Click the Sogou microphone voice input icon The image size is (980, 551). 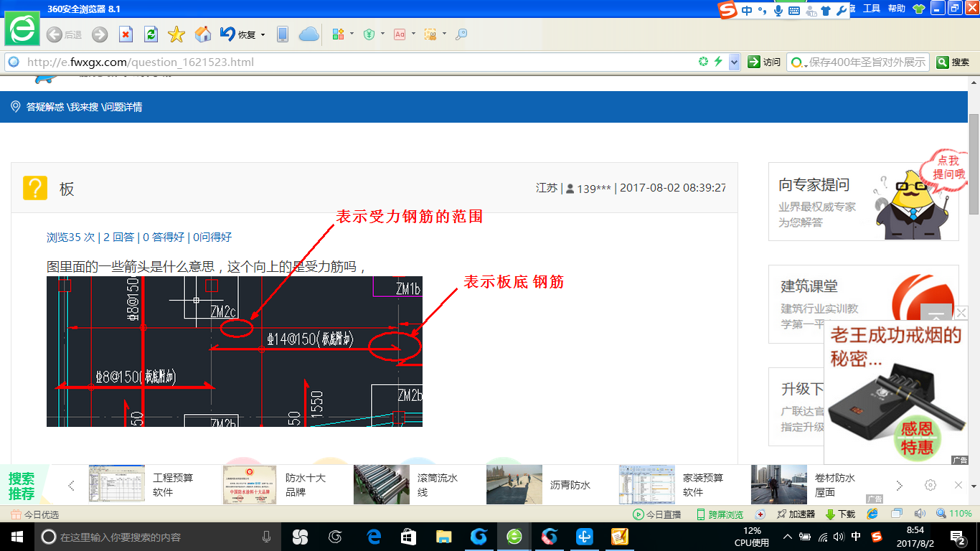[778, 11]
